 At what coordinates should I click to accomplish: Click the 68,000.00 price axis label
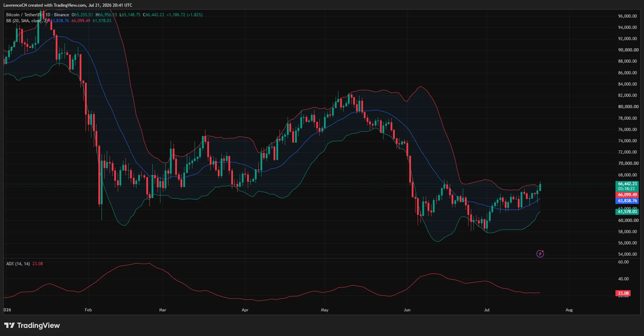click(x=627, y=175)
